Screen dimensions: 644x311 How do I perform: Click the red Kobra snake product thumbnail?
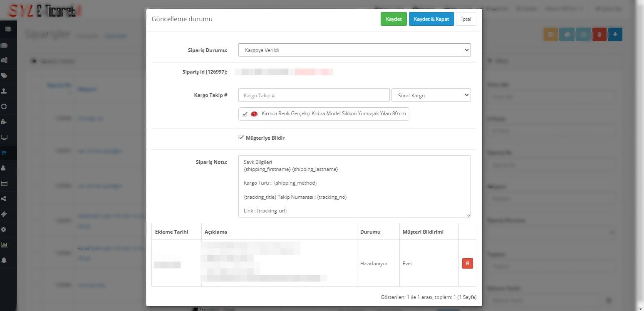[254, 114]
